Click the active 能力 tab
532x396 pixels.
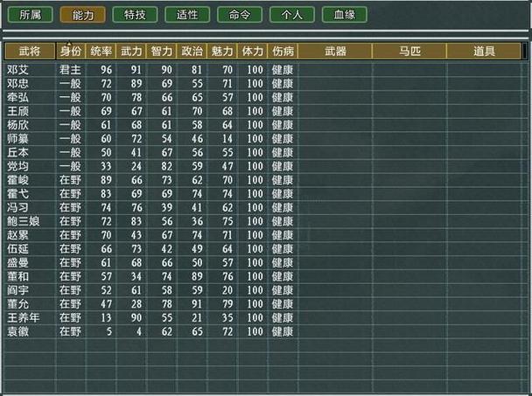pos(82,15)
